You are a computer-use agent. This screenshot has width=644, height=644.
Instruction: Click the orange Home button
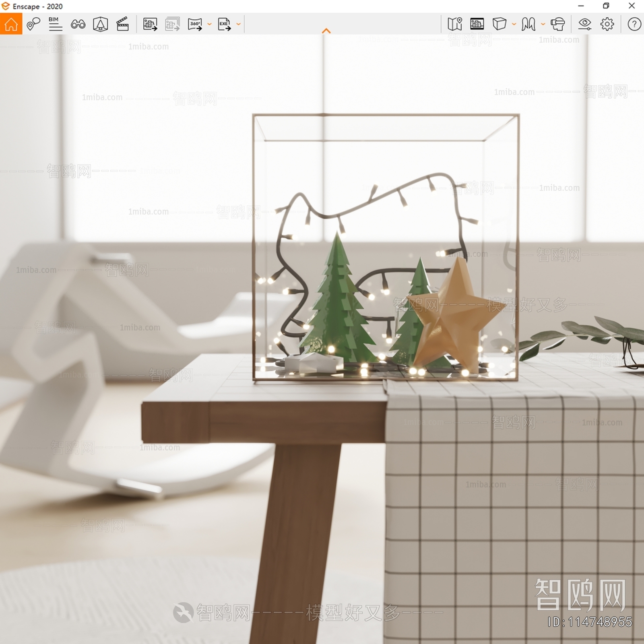click(11, 24)
